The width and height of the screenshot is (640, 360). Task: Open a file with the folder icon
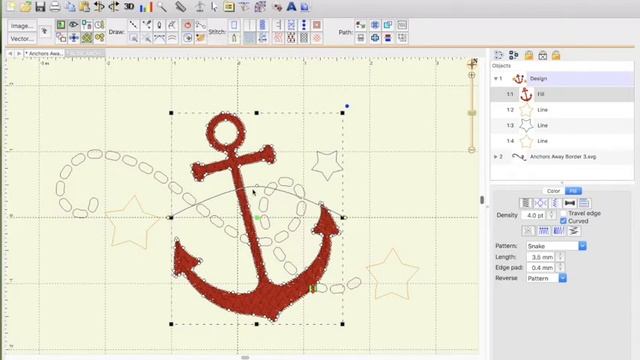point(26,7)
